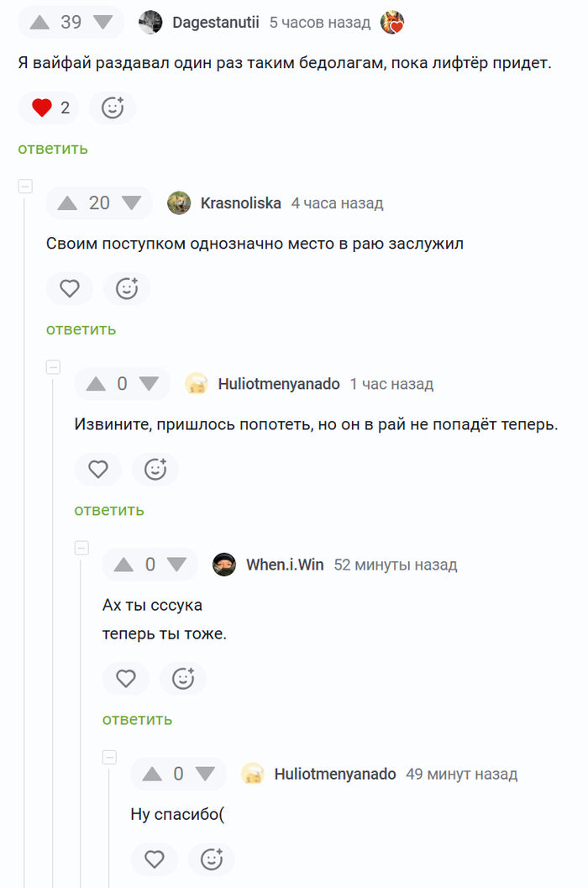The width and height of the screenshot is (588, 888).
Task: Open emoji reactions under Dagestanutii comment
Action: (113, 108)
